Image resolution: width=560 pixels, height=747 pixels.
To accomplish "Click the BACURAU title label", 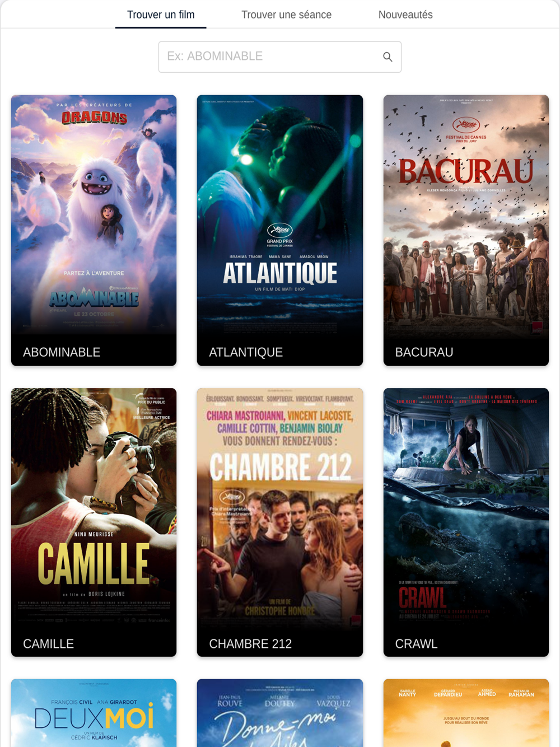I will tap(424, 352).
